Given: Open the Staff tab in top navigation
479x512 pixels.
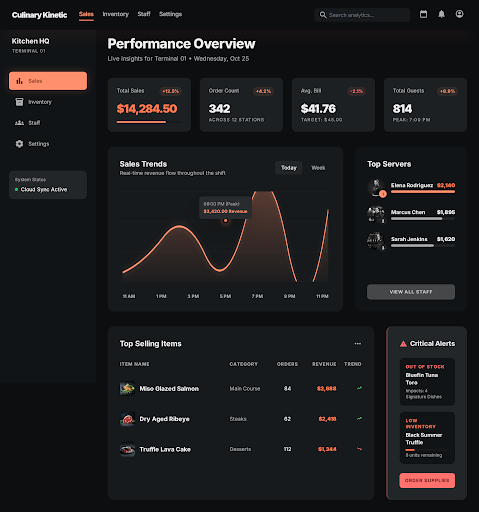Looking at the screenshot, I should (x=144, y=14).
